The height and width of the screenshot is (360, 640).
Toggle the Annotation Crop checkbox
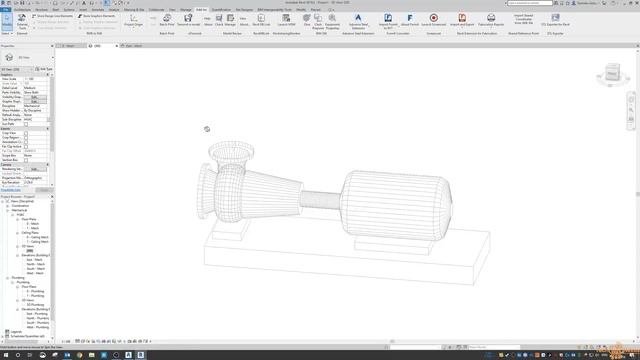coord(26,142)
